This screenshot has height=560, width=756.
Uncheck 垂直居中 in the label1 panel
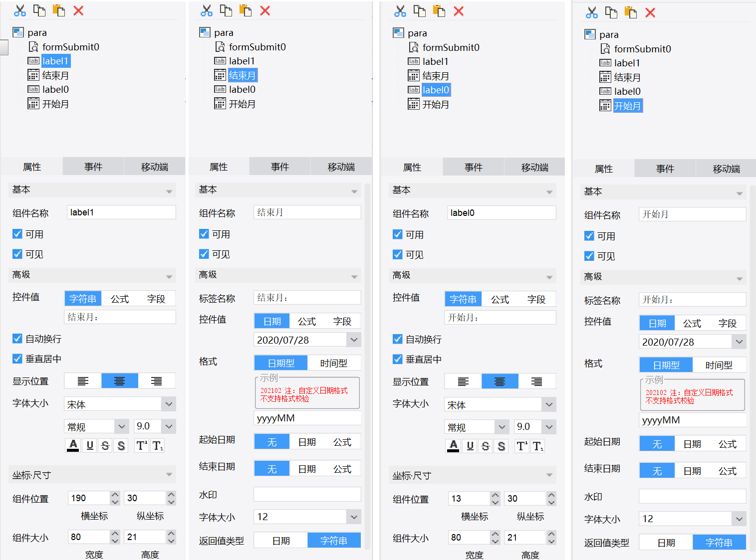coord(17,359)
